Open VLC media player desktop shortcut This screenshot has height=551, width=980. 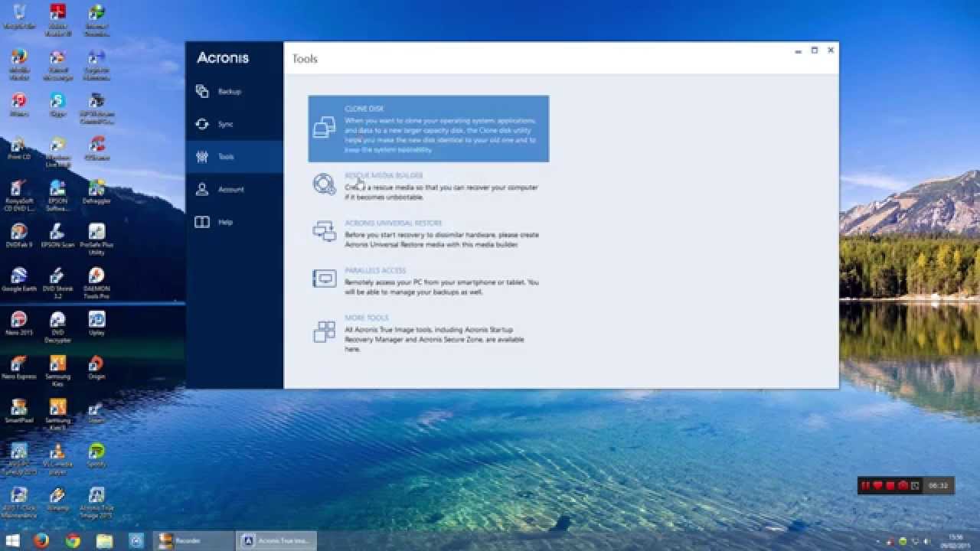(57, 458)
